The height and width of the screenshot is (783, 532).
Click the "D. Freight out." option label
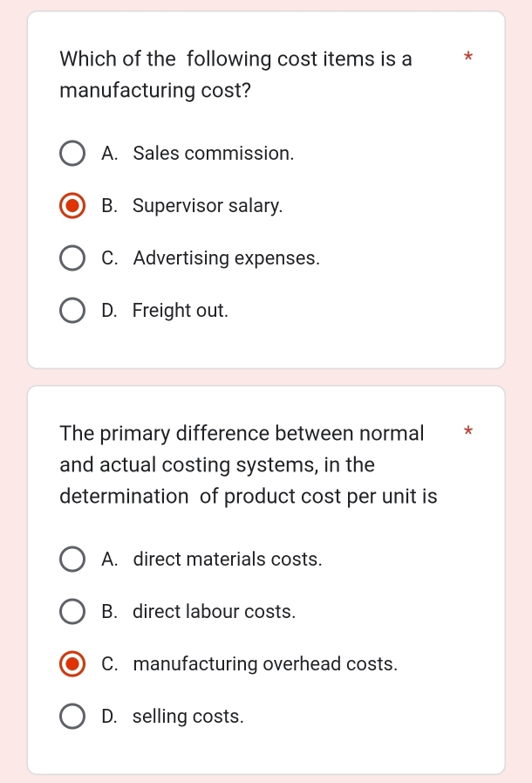click(165, 310)
